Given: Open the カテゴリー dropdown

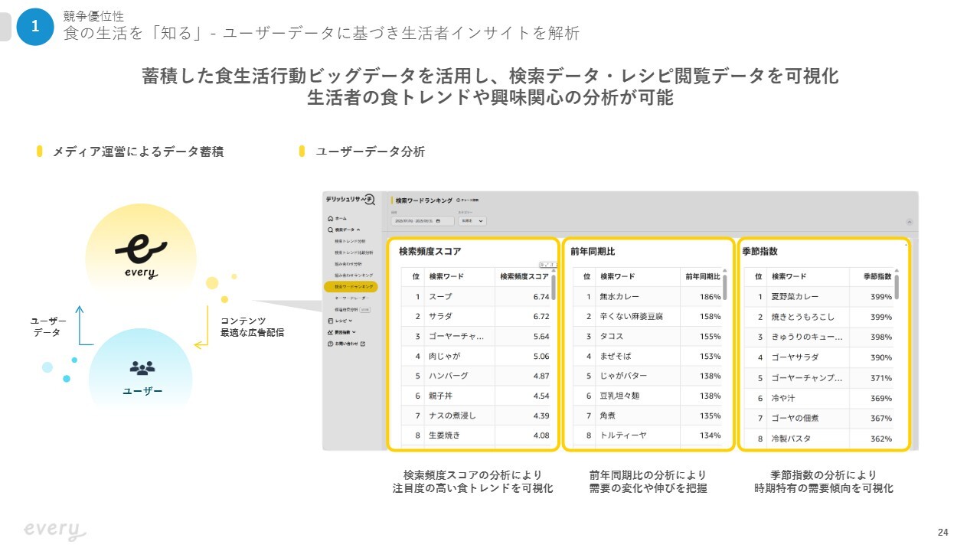Looking at the screenshot, I should pos(472,221).
